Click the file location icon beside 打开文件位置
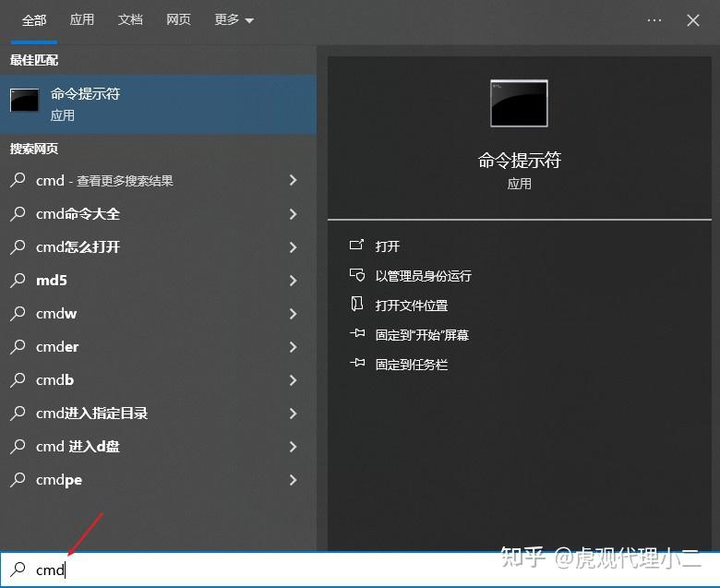720x588 pixels. [357, 304]
